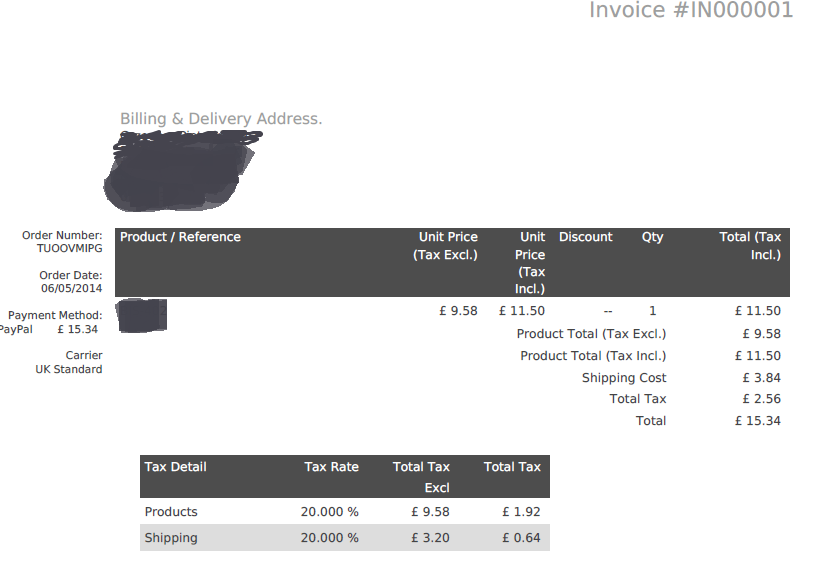The height and width of the screenshot is (565, 823).
Task: Click the UK Standard carrier text
Action: click(69, 369)
